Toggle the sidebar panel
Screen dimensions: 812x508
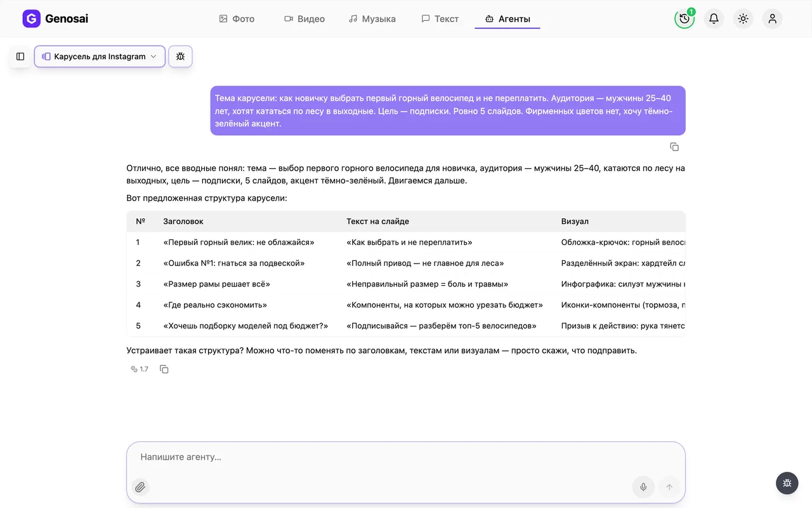tap(20, 57)
